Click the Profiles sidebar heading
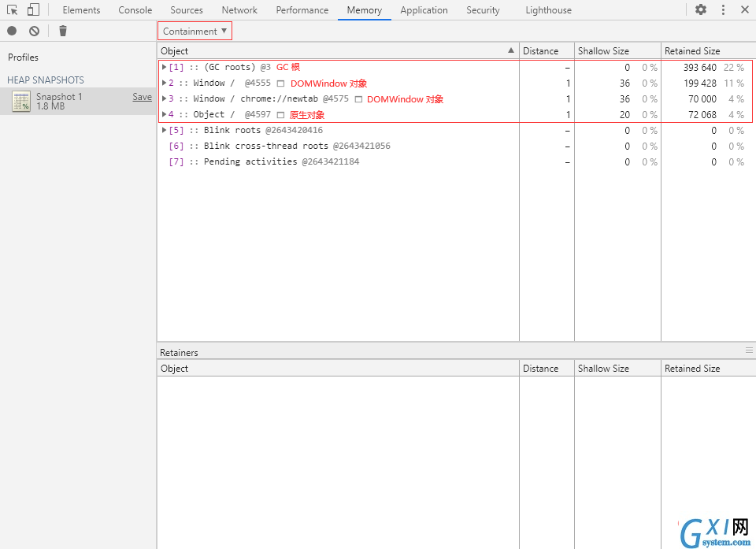Viewport: 756px width, 549px height. click(x=23, y=57)
